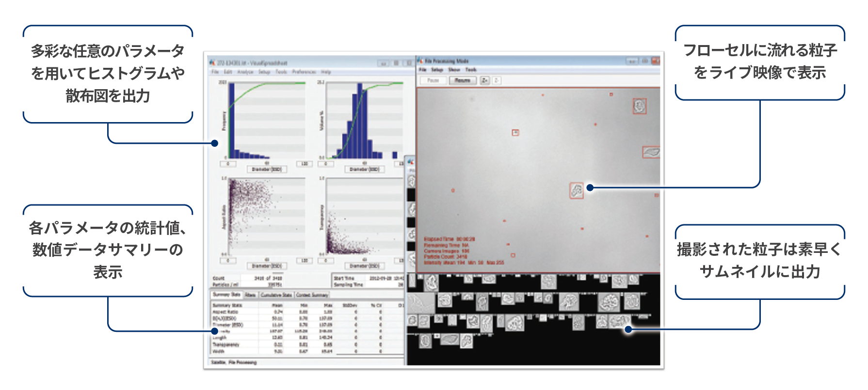Click the VisualSpreadsheet app icon in title bar
This screenshot has height=390, width=868.
212,62
